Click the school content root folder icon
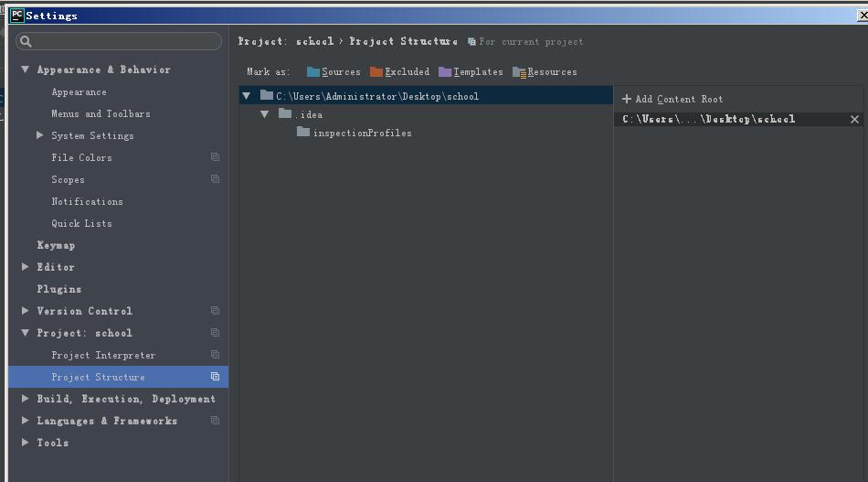The width and height of the screenshot is (868, 482). (267, 95)
